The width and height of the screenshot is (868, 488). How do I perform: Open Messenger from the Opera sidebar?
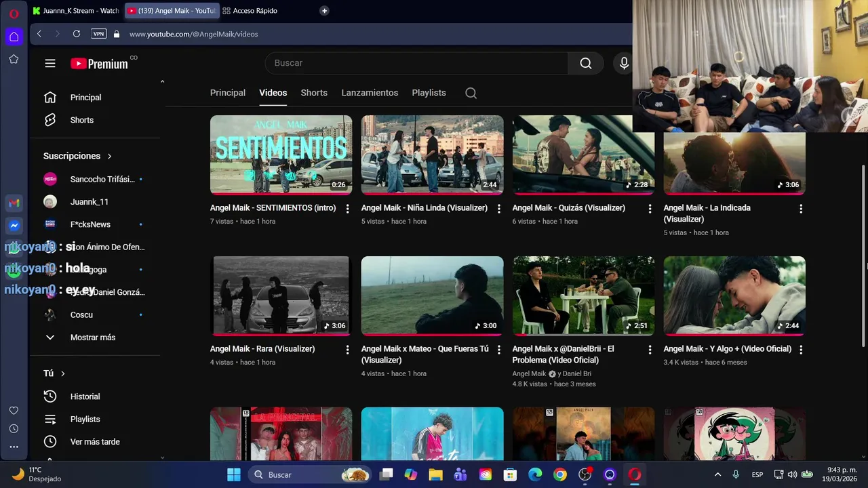[14, 226]
